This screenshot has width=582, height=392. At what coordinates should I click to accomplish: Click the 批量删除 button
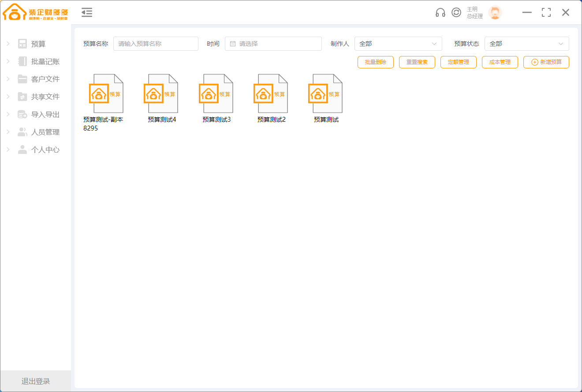(375, 62)
